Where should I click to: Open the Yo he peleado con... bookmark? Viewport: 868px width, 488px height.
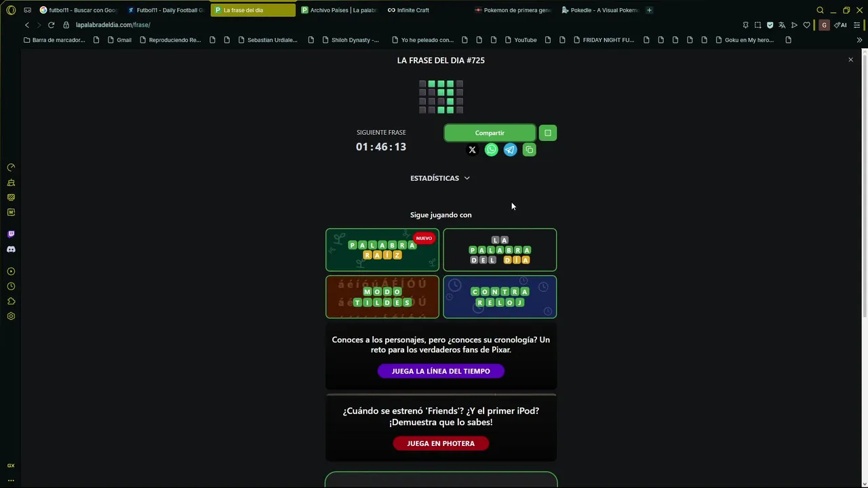coord(422,40)
